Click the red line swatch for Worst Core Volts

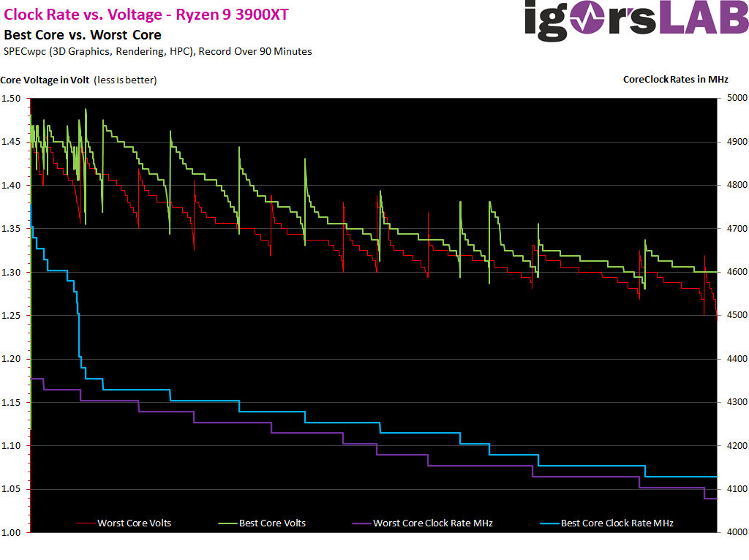click(86, 523)
